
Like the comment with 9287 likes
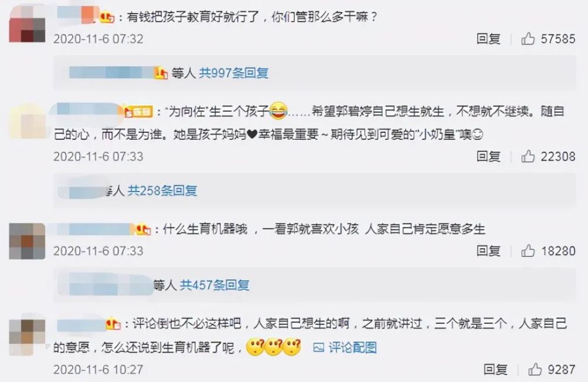pos(534,369)
